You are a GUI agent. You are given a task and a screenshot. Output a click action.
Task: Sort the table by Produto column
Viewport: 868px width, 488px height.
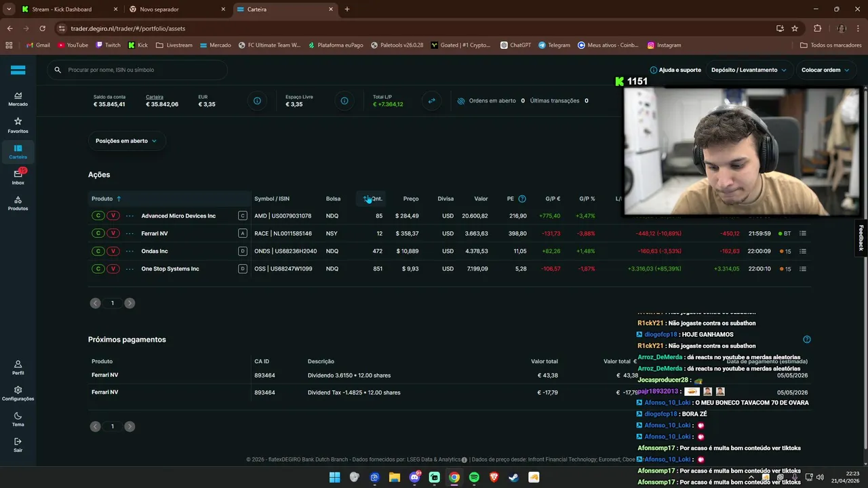106,199
